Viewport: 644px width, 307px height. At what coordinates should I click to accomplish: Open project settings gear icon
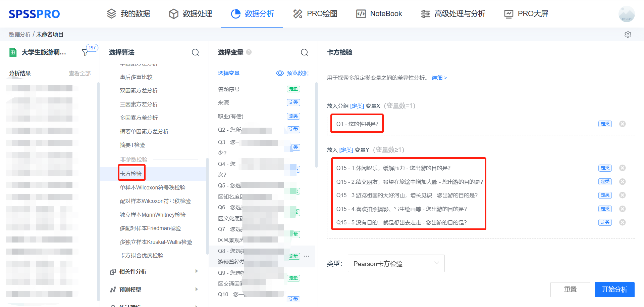628,34
